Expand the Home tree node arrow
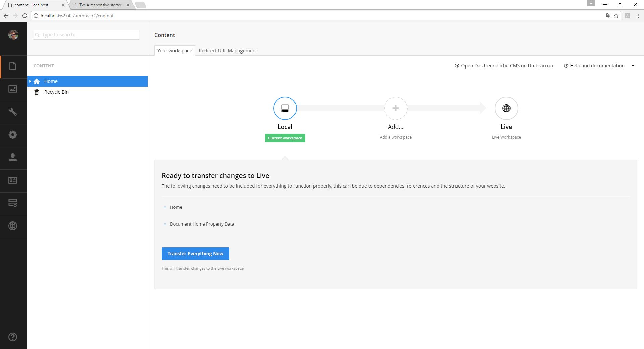The height and width of the screenshot is (349, 644). pos(30,81)
